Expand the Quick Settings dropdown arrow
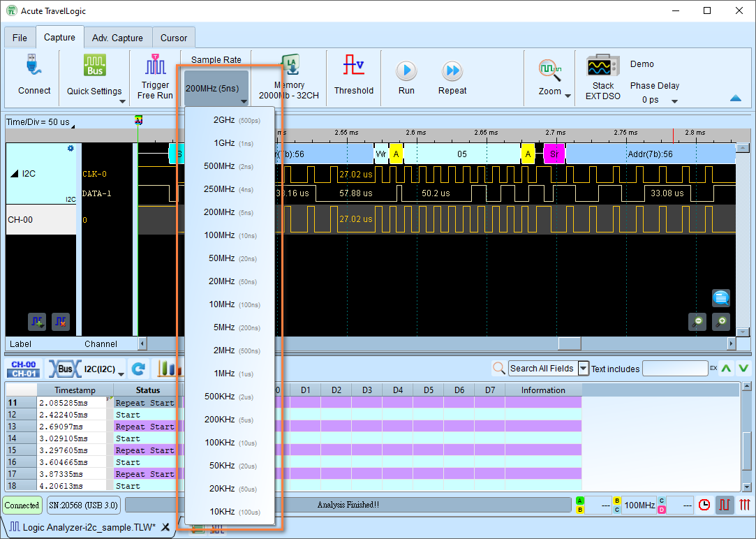 [x=122, y=101]
